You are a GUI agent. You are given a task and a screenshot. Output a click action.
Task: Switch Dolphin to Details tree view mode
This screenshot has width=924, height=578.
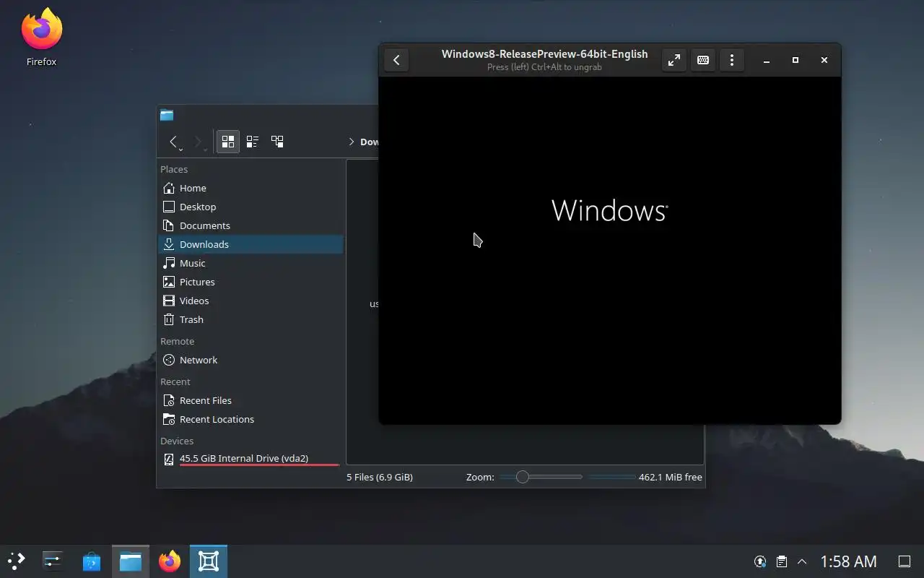point(277,142)
